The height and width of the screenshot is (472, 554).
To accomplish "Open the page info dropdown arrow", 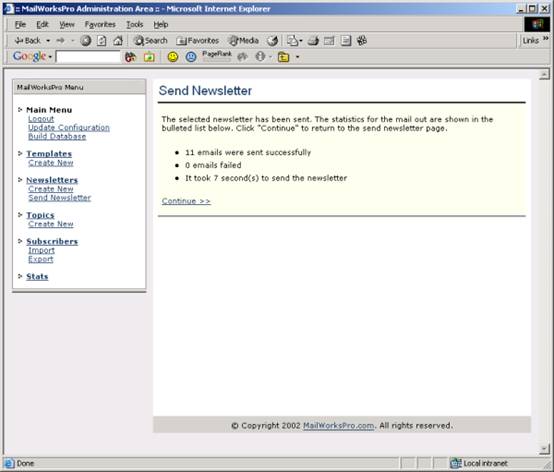I will click(270, 57).
